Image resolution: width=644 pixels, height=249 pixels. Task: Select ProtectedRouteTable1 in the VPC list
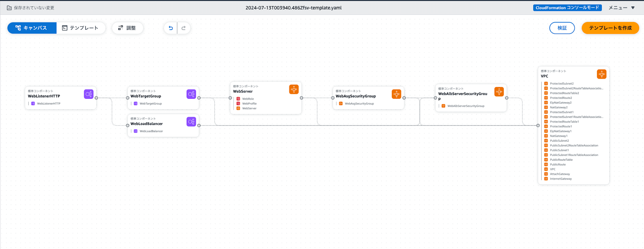click(x=564, y=122)
